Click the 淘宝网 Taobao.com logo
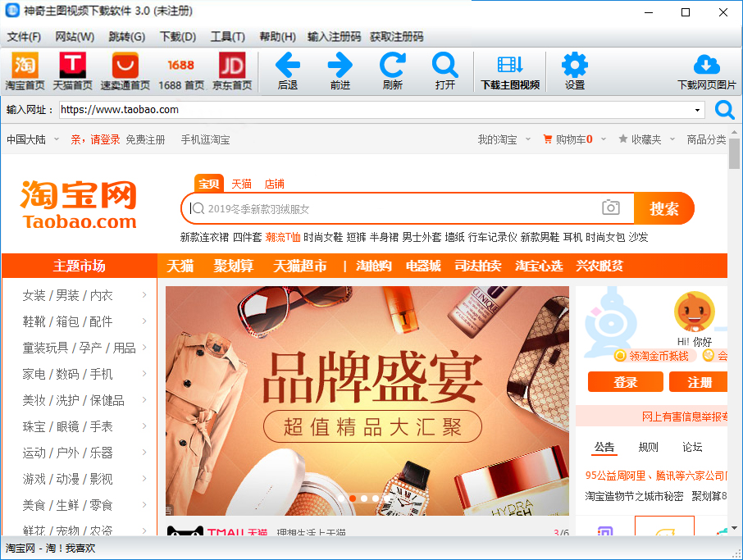Viewport: 743px width, 560px height. point(79,205)
